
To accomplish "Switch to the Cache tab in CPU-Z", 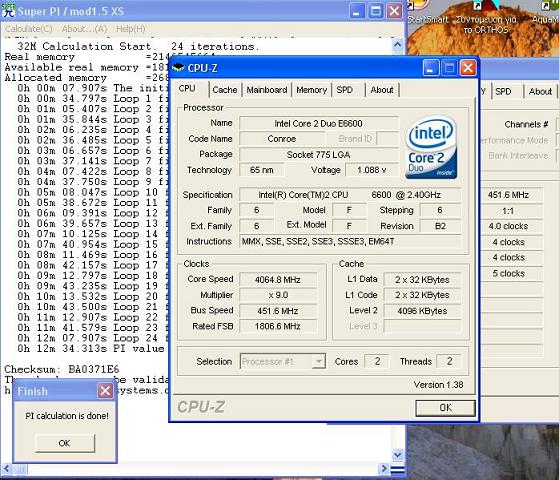I will pyautogui.click(x=225, y=90).
